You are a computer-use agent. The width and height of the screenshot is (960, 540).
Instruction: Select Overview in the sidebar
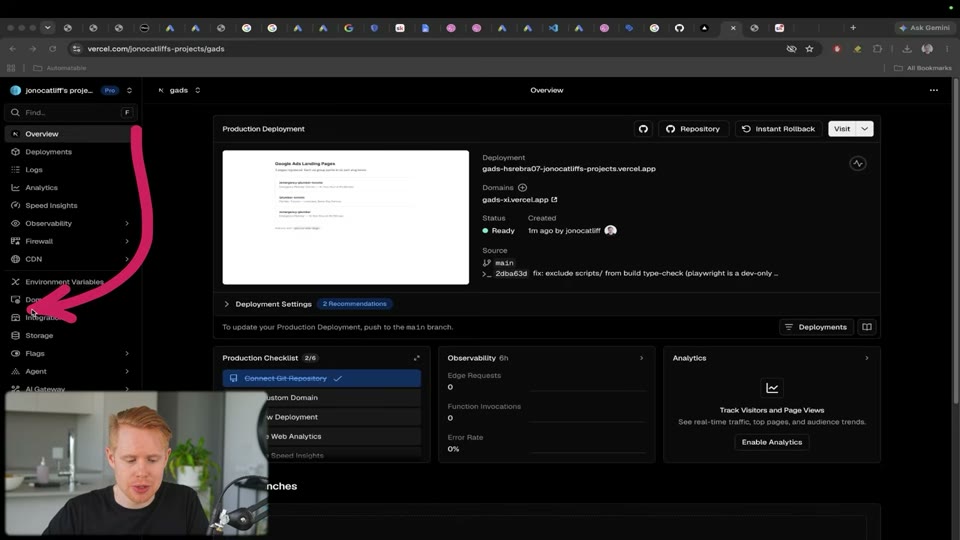70,133
